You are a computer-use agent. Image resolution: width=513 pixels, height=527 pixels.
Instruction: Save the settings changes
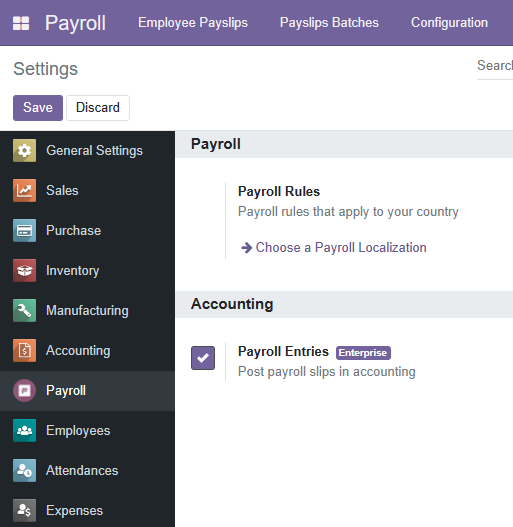pyautogui.click(x=38, y=108)
